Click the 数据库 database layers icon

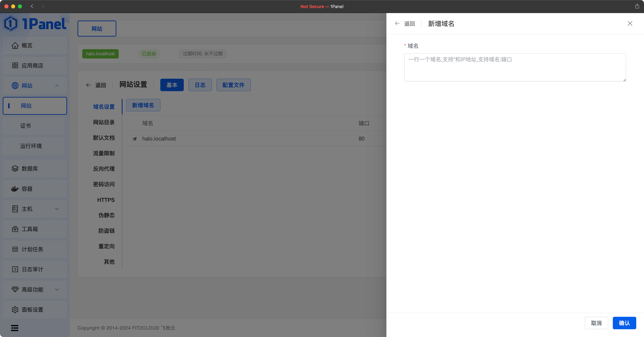pyautogui.click(x=15, y=169)
